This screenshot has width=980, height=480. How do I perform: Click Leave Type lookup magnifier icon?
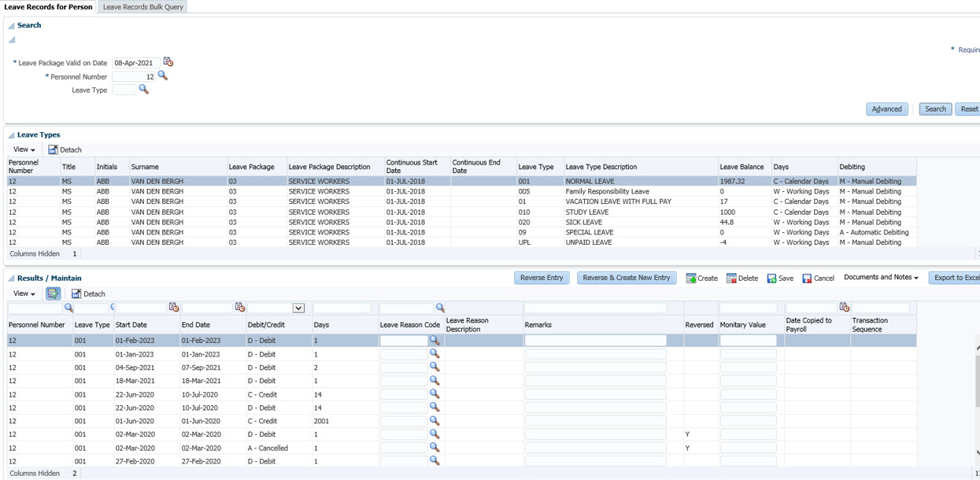tap(143, 90)
